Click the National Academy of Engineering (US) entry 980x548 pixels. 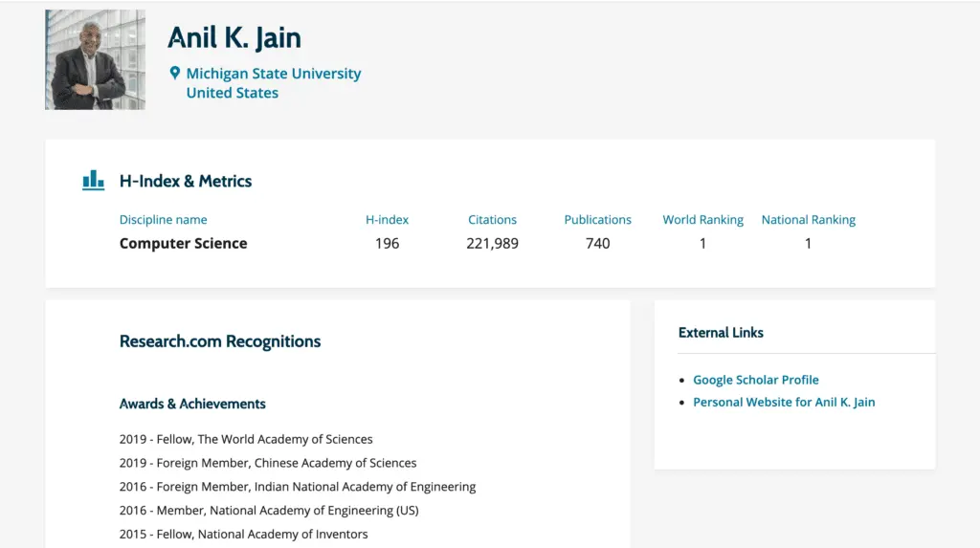click(x=269, y=511)
